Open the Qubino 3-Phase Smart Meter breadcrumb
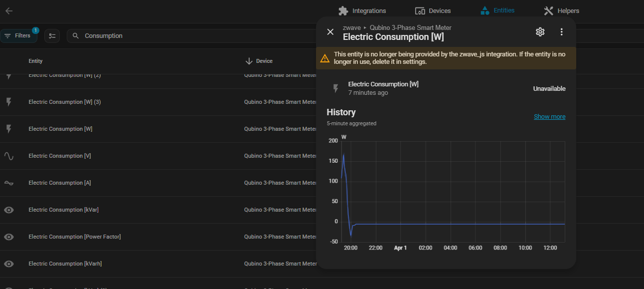 pos(410,27)
